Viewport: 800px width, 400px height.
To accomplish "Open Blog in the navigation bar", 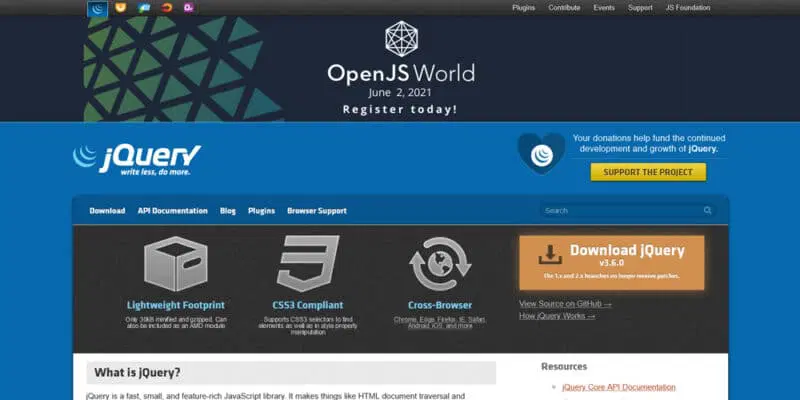I will pyautogui.click(x=228, y=211).
